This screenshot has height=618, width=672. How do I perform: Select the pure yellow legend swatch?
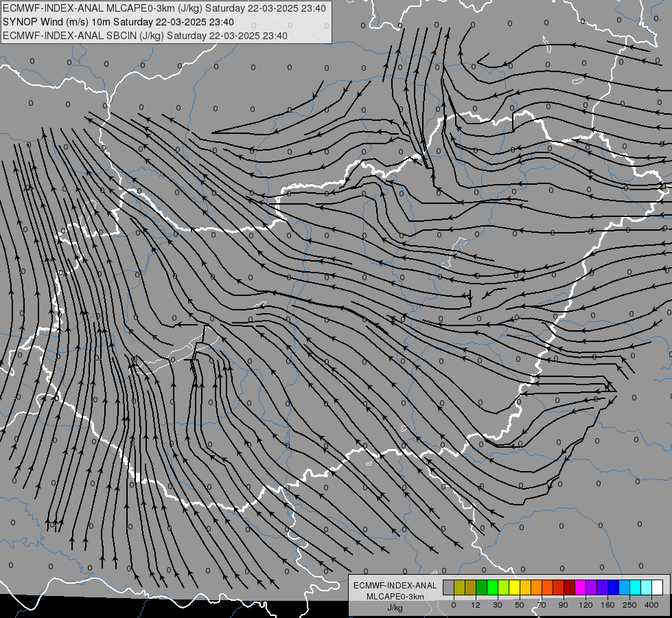pos(514,587)
